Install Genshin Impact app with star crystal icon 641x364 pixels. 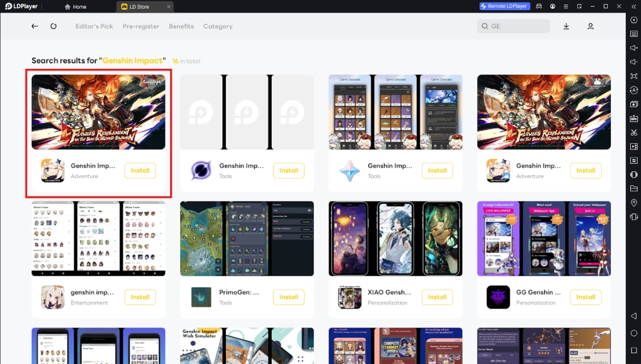[437, 170]
